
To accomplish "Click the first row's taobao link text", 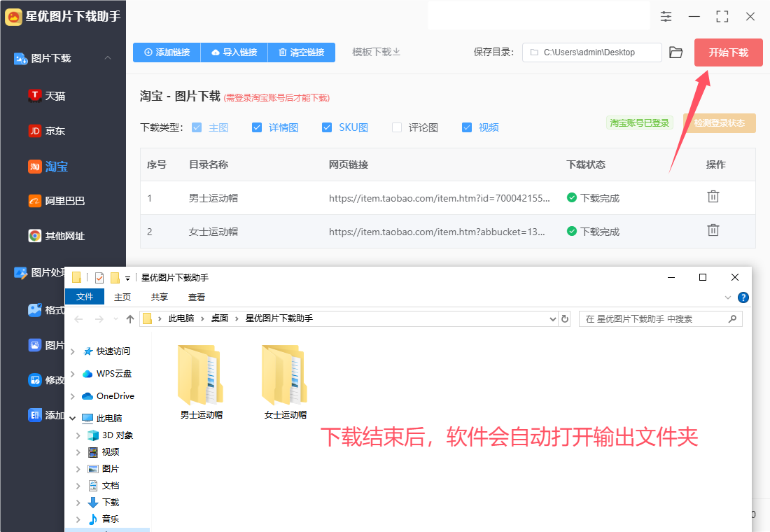I will (440, 198).
